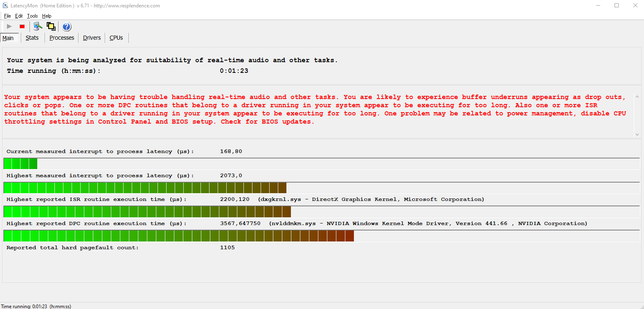Switch to the Main tab
This screenshot has height=309, width=644.
coord(8,38)
